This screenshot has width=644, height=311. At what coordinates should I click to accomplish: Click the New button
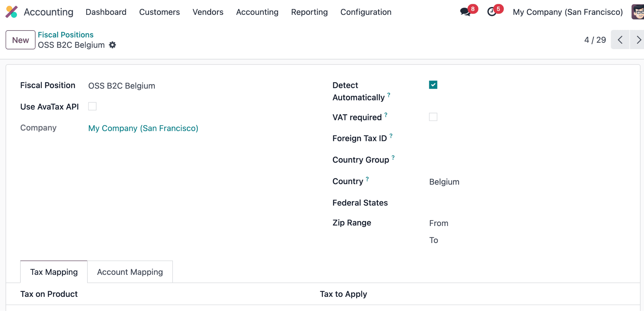point(20,40)
